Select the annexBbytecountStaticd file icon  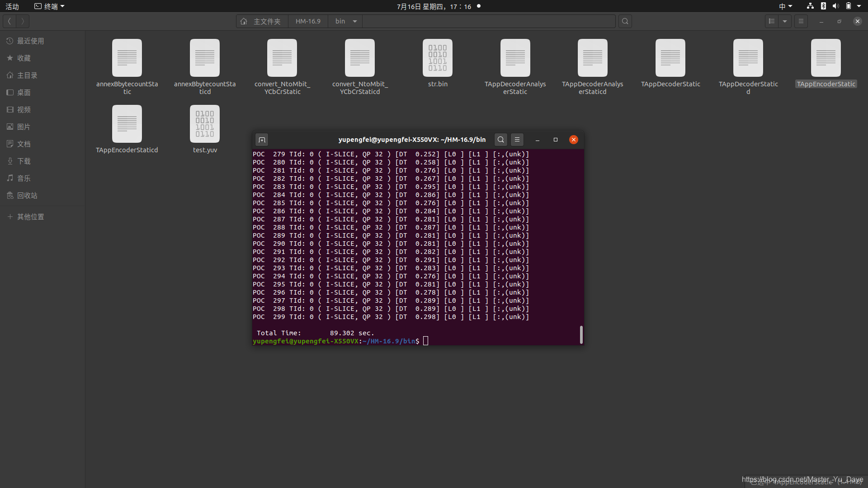point(205,58)
